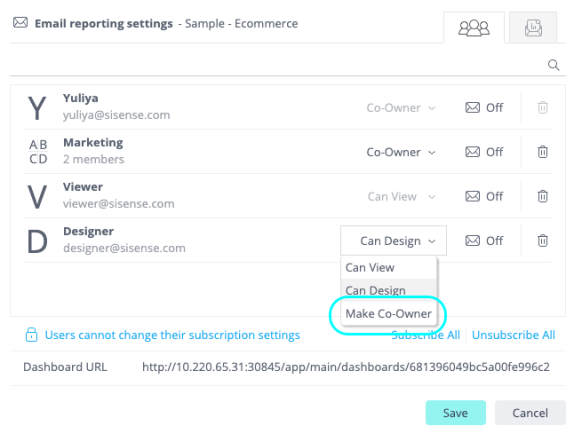
Task: Click the Unsubscribe All link
Action: click(513, 334)
